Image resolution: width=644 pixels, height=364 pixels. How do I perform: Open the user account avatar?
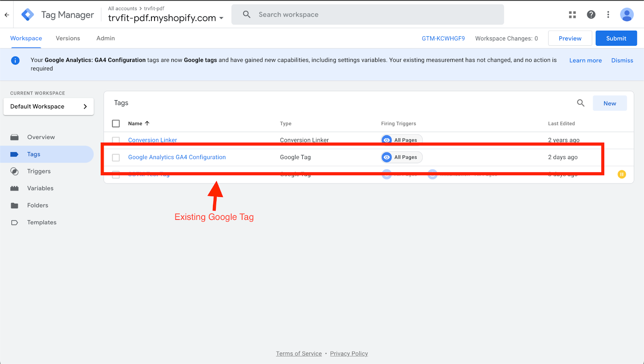(627, 14)
